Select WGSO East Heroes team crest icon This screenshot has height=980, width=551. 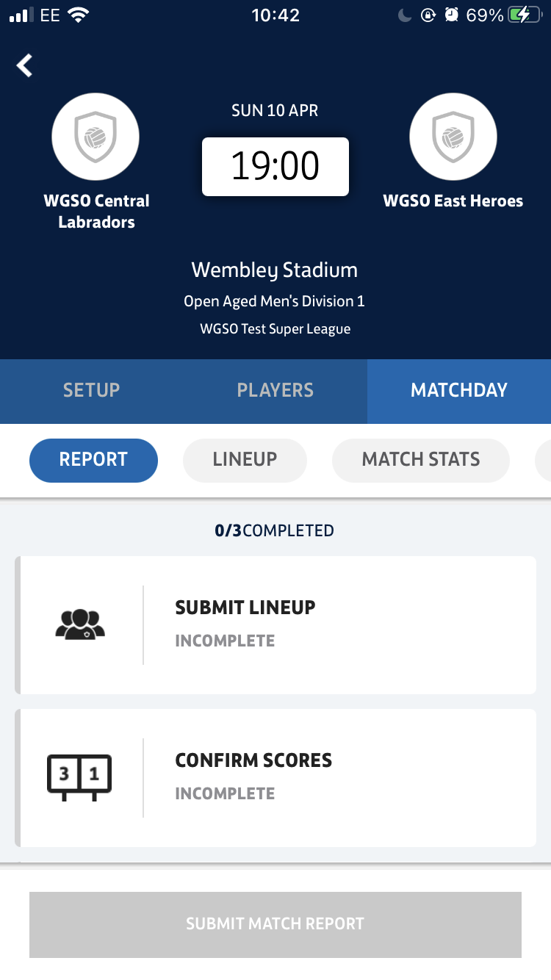(x=453, y=137)
